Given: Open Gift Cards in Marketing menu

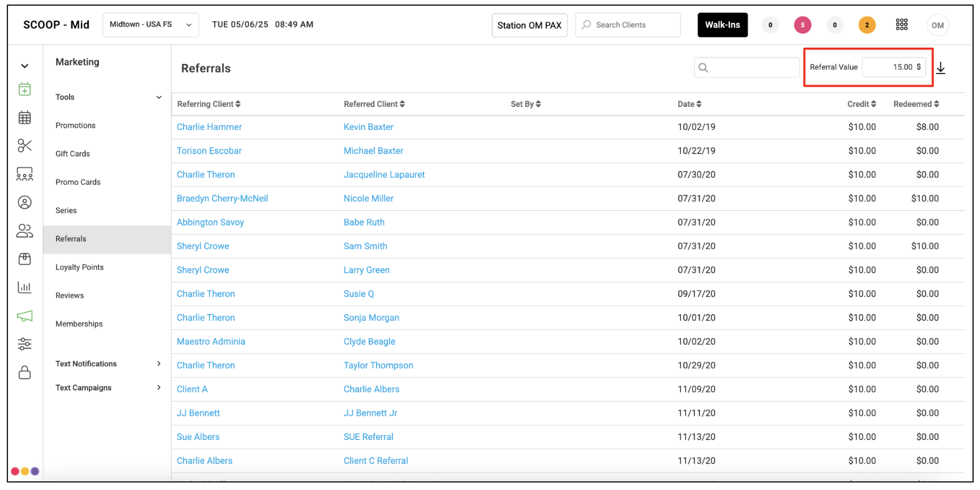Looking at the screenshot, I should click(x=72, y=154).
